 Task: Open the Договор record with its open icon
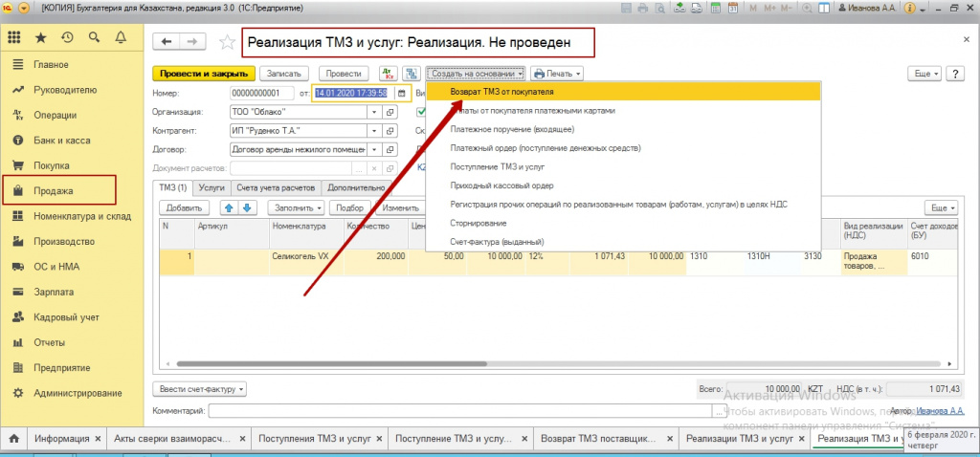coord(390,150)
